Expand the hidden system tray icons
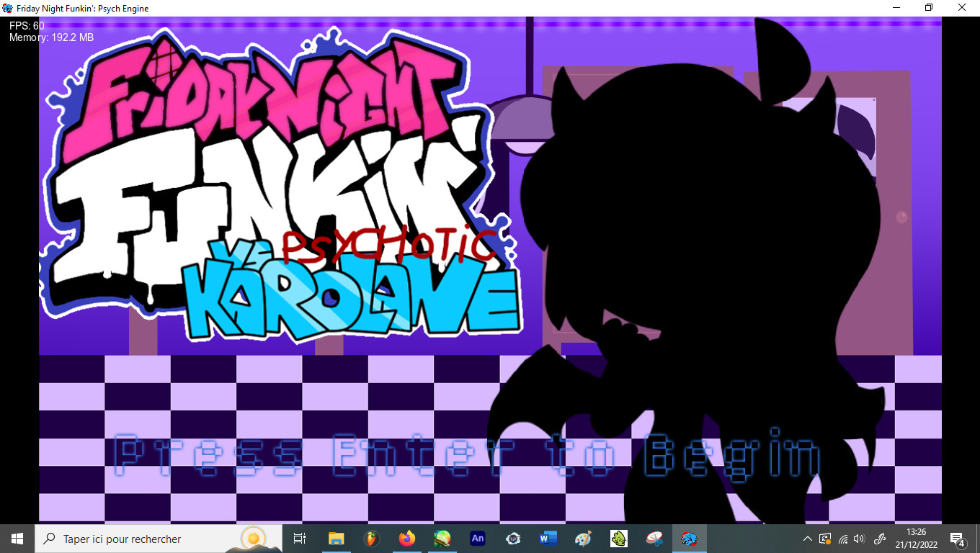Image resolution: width=980 pixels, height=553 pixels. tap(807, 539)
